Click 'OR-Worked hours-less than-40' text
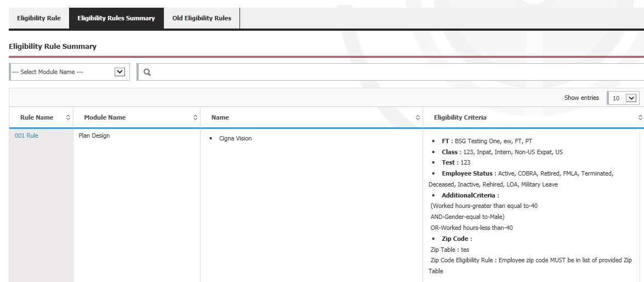The width and height of the screenshot is (644, 282). [x=471, y=228]
